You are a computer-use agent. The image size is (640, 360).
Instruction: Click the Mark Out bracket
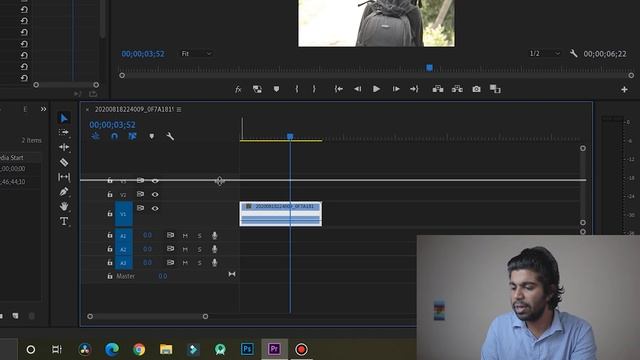[314, 89]
